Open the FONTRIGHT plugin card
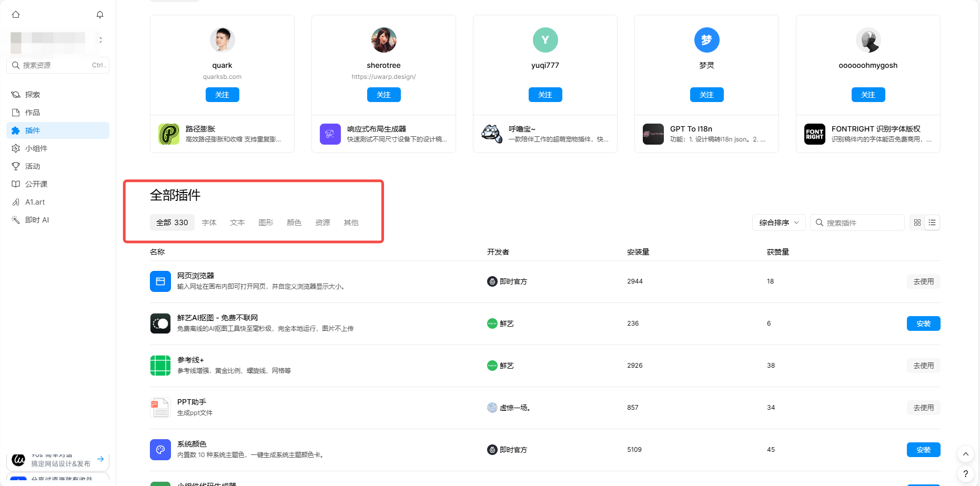 868,134
